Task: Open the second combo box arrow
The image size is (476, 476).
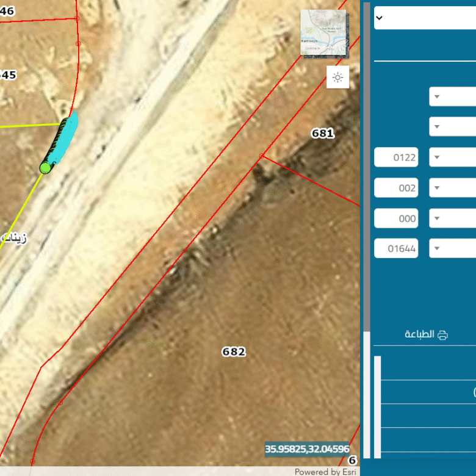Action: pos(437,127)
